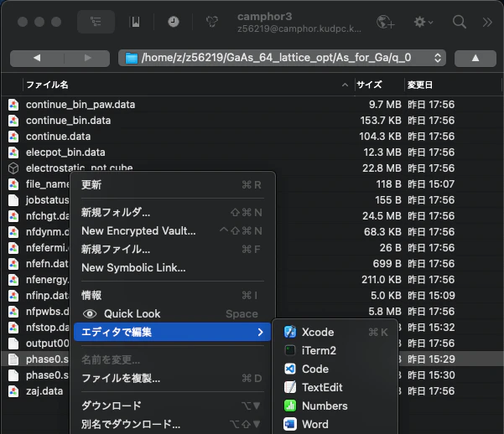The width and height of the screenshot is (504, 434).
Task: Choose ファイルを複製... menu item
Action: (172, 379)
